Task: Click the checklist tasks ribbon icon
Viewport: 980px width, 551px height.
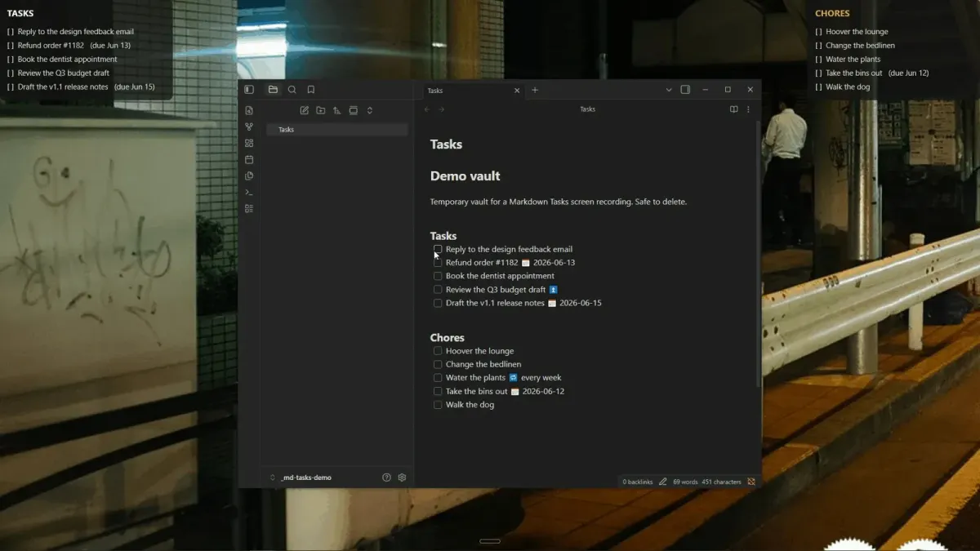Action: click(x=249, y=208)
